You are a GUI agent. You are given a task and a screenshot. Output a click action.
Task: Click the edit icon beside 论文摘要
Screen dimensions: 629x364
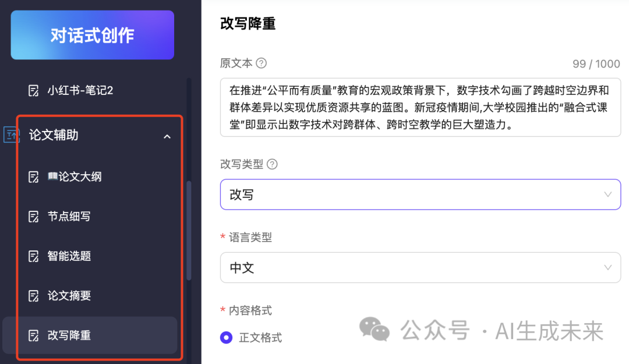pos(34,296)
